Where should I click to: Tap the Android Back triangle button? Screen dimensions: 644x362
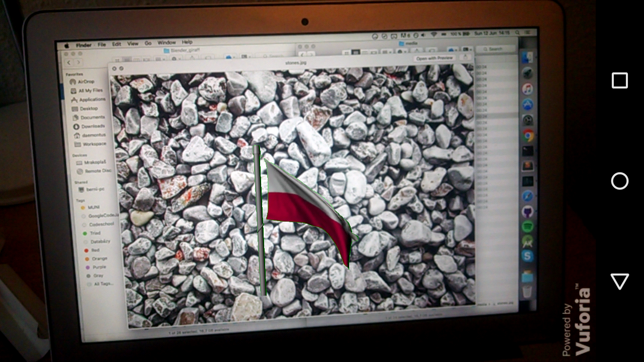coord(620,282)
